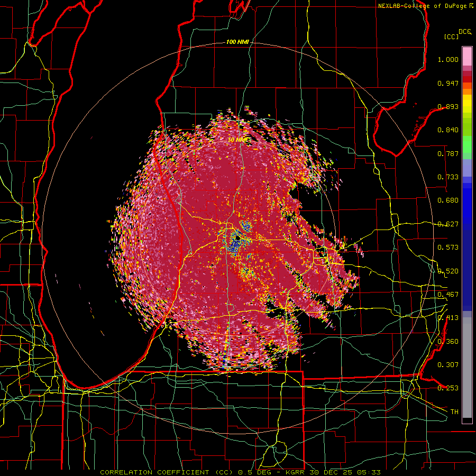Click the 0.413 legend value
The height and width of the screenshot is (476, 476).
(448, 318)
